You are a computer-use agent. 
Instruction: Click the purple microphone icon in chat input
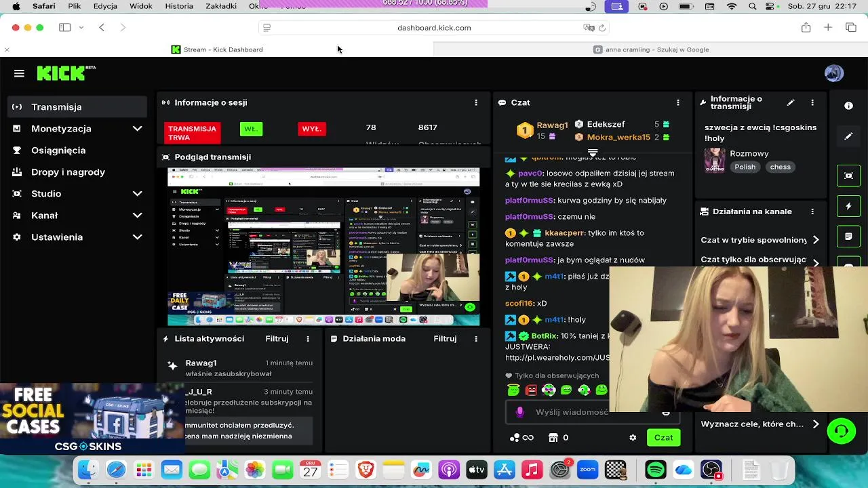(520, 412)
